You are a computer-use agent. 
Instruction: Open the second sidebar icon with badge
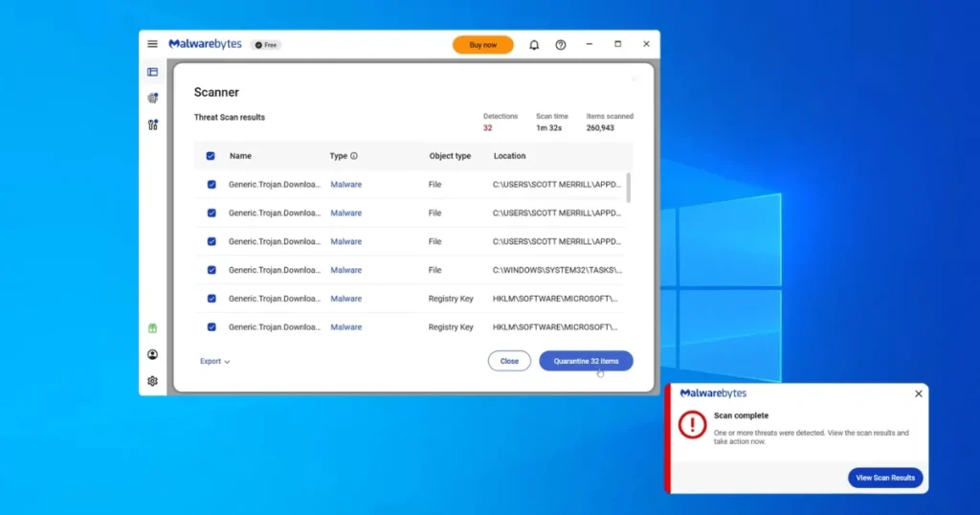152,99
